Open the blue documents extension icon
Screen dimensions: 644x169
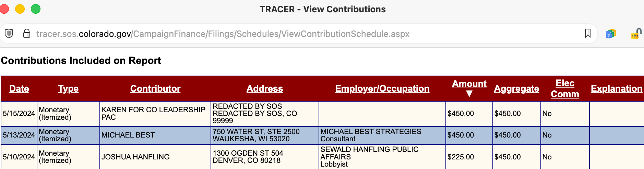point(611,34)
